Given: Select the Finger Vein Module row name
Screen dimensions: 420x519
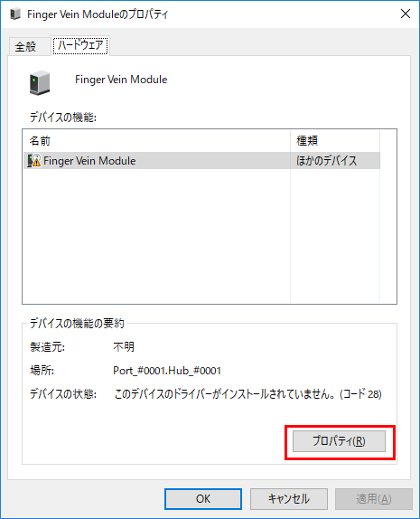Looking at the screenshot, I should 89,161.
